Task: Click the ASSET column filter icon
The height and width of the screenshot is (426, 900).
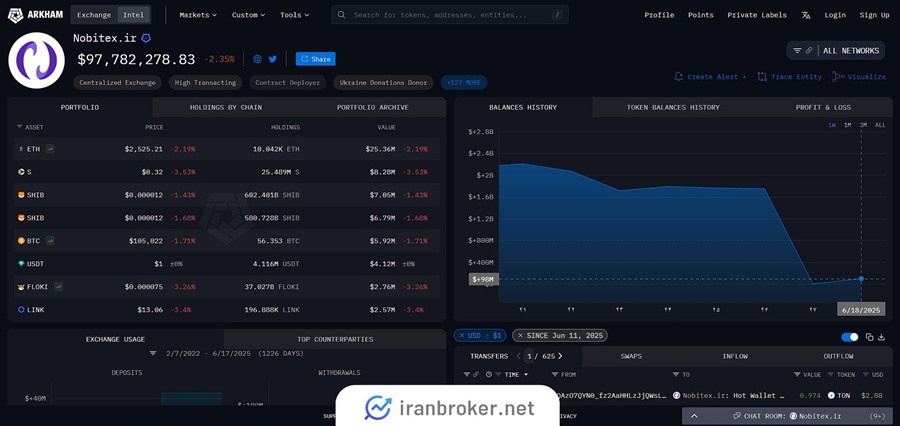Action: pos(20,127)
